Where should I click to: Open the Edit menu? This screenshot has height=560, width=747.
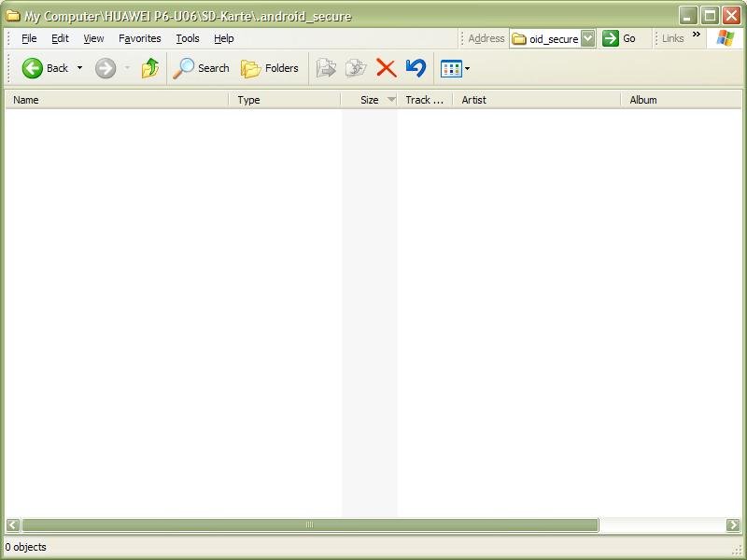(60, 38)
